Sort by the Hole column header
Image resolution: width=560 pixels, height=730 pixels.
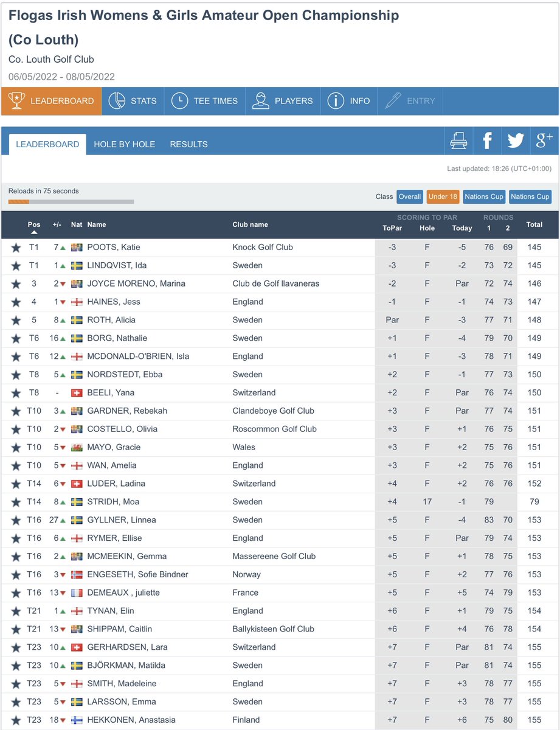coord(427,229)
